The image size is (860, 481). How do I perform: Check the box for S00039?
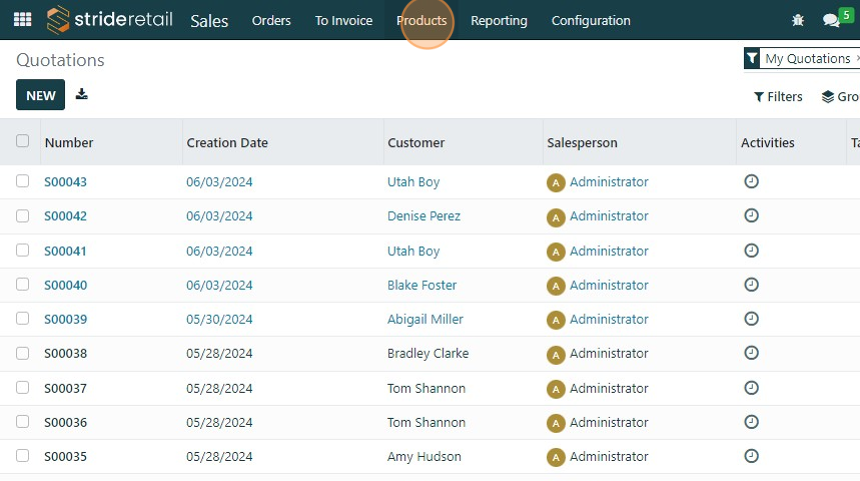pos(23,319)
